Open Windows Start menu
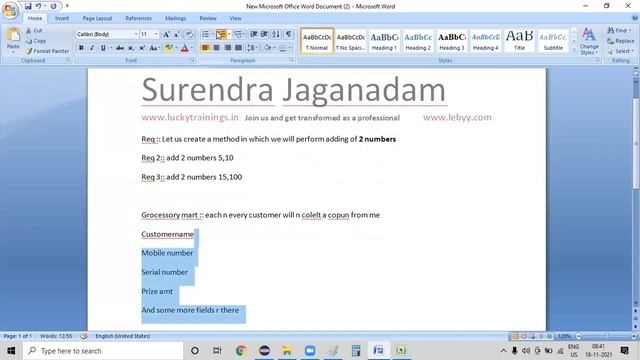The height and width of the screenshot is (360, 640). [x=11, y=351]
